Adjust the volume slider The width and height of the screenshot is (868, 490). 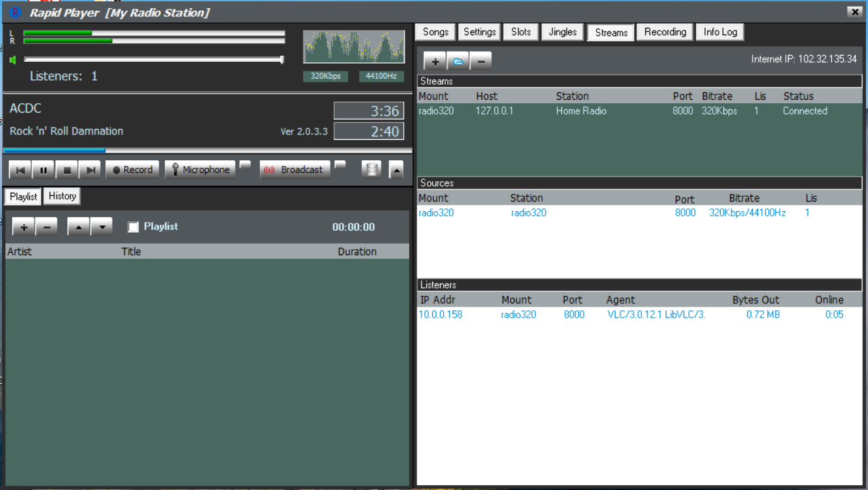(x=282, y=60)
